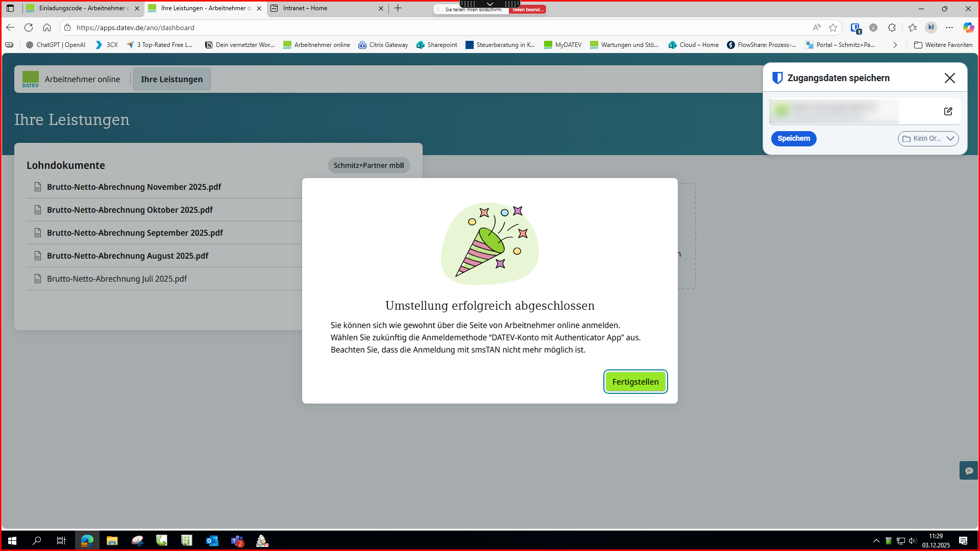Open the MyDATEV bookmark
Screen dimensions: 980x551
pos(562,45)
